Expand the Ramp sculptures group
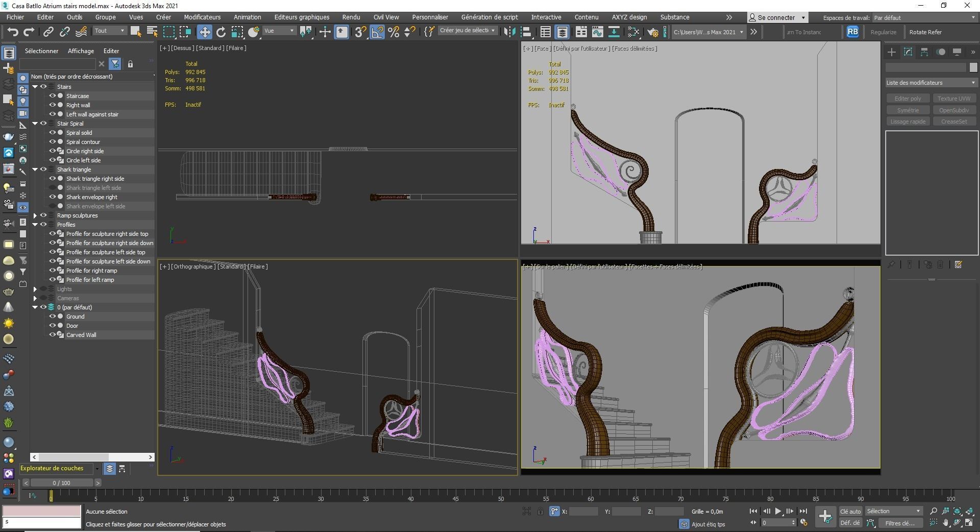 pos(35,215)
